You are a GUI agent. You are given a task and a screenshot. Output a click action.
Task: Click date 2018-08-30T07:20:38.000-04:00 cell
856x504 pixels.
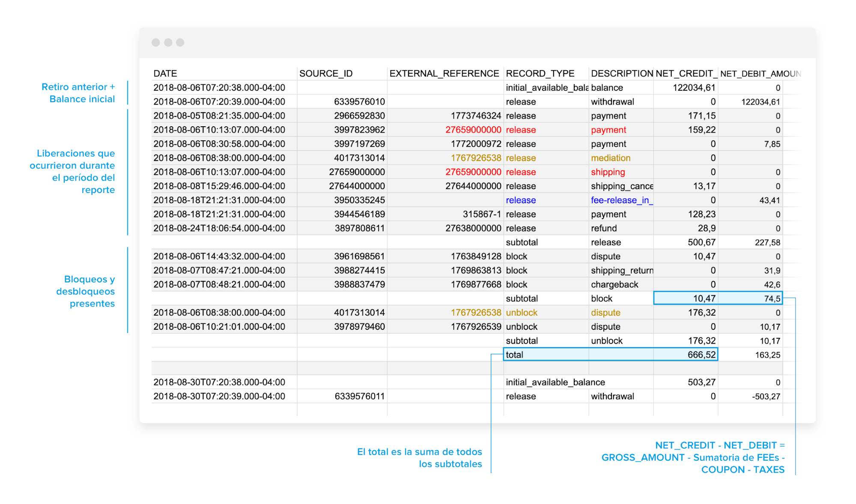tap(224, 382)
